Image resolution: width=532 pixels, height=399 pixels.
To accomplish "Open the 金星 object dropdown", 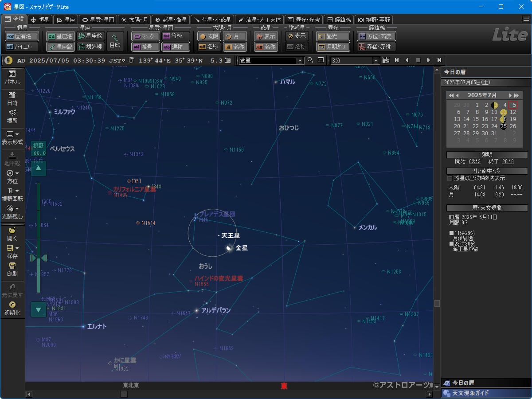I will point(300,61).
